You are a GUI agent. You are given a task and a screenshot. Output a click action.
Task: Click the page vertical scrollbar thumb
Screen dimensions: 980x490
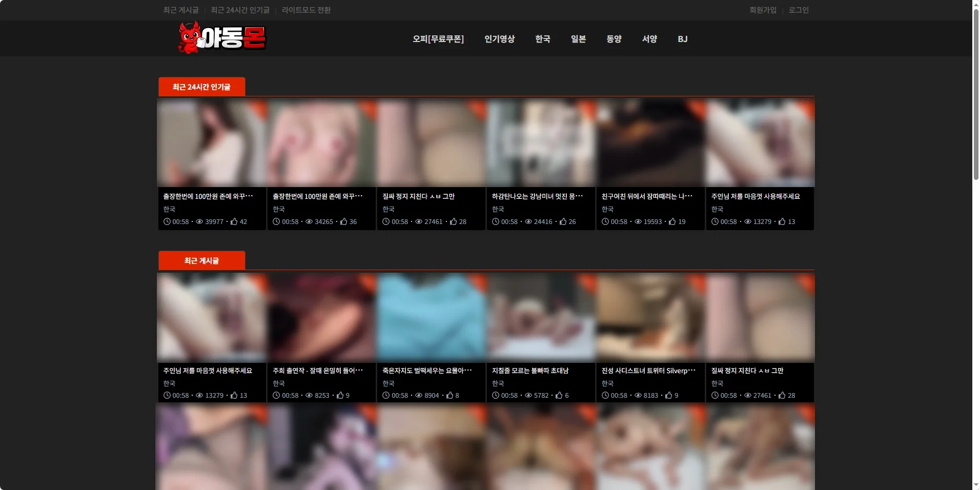click(x=976, y=95)
